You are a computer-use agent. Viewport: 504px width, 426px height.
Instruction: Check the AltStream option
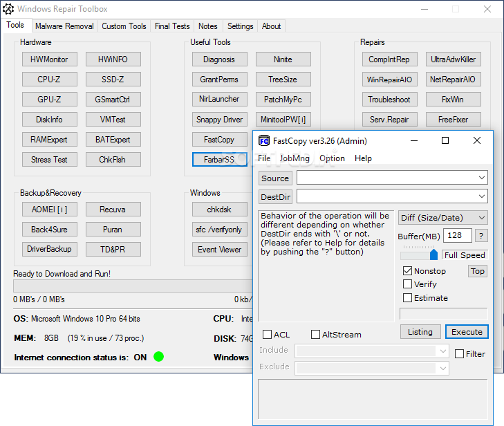315,335
